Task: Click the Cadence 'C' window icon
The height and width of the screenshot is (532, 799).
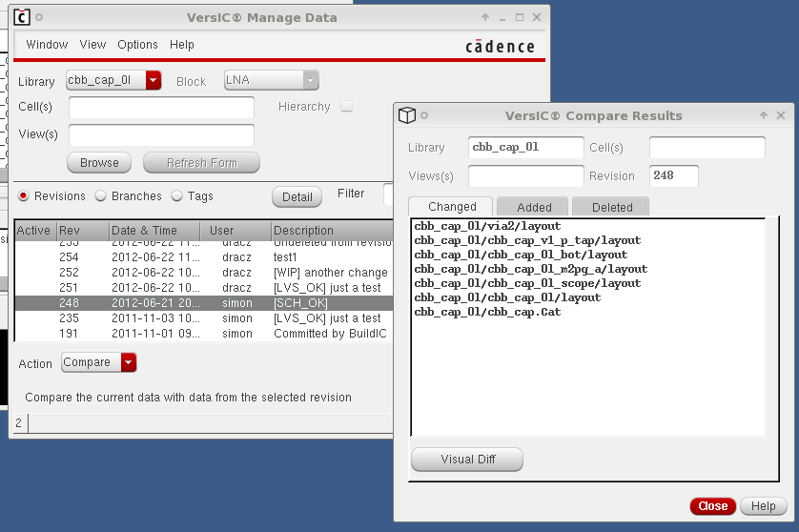Action: coord(22,17)
